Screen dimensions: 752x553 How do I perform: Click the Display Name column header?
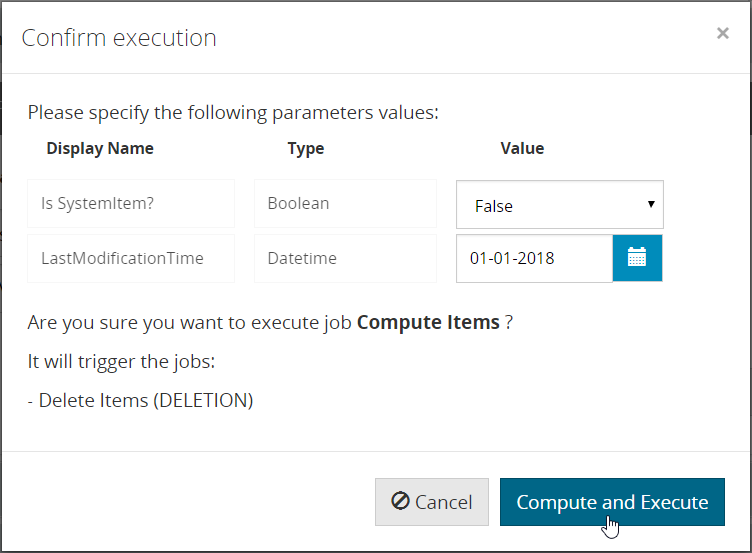tap(100, 149)
